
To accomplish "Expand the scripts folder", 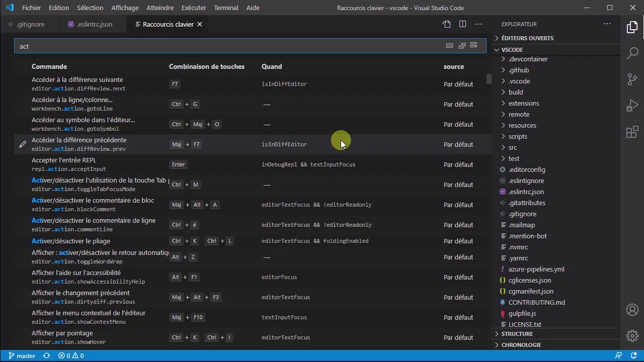I will 556,136.
